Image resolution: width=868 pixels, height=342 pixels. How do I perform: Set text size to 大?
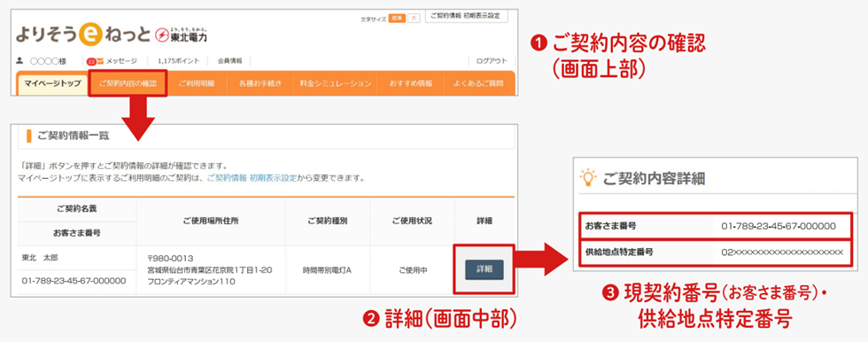(x=414, y=19)
